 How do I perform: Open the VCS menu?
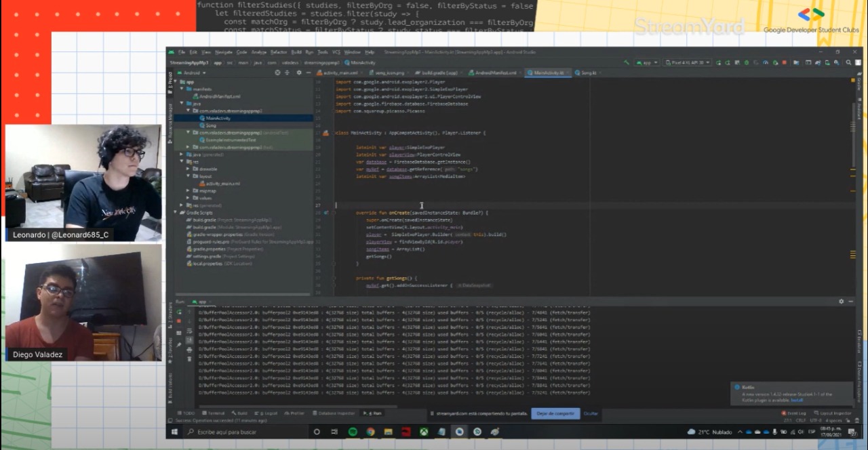point(336,52)
